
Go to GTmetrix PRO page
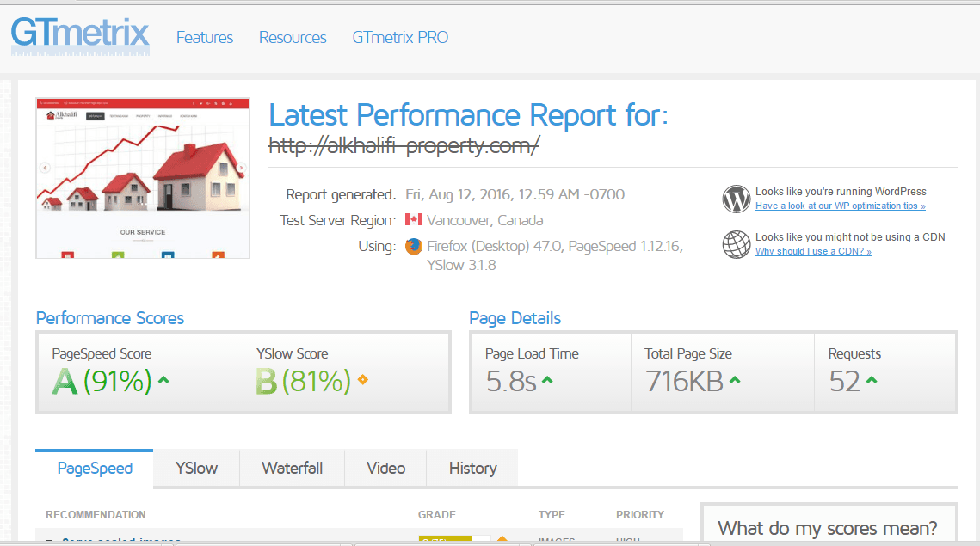[400, 38]
